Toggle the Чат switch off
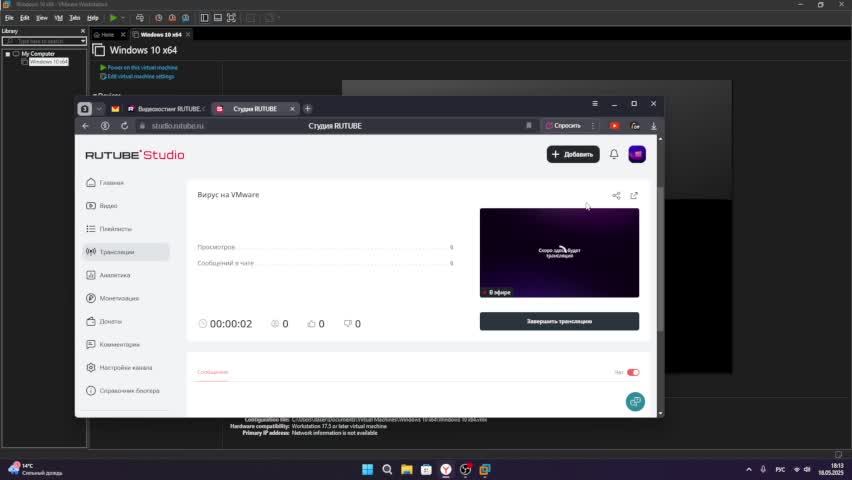Image resolution: width=852 pixels, height=480 pixels. [x=633, y=372]
